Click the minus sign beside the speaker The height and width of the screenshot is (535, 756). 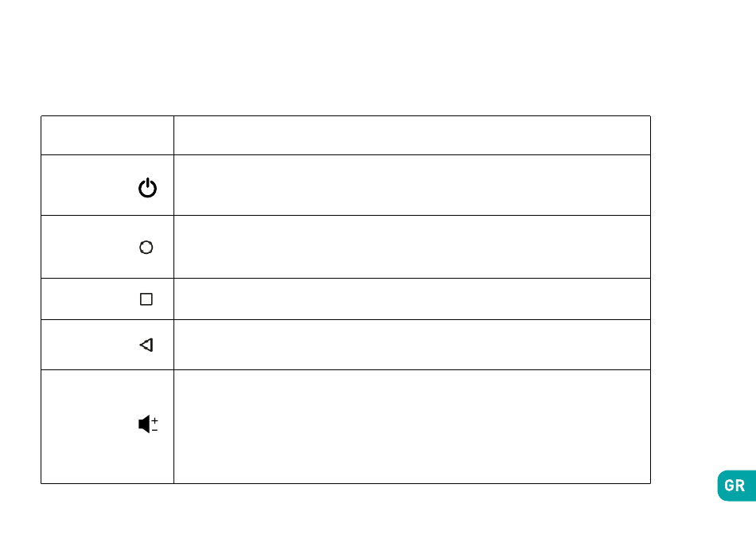154,429
